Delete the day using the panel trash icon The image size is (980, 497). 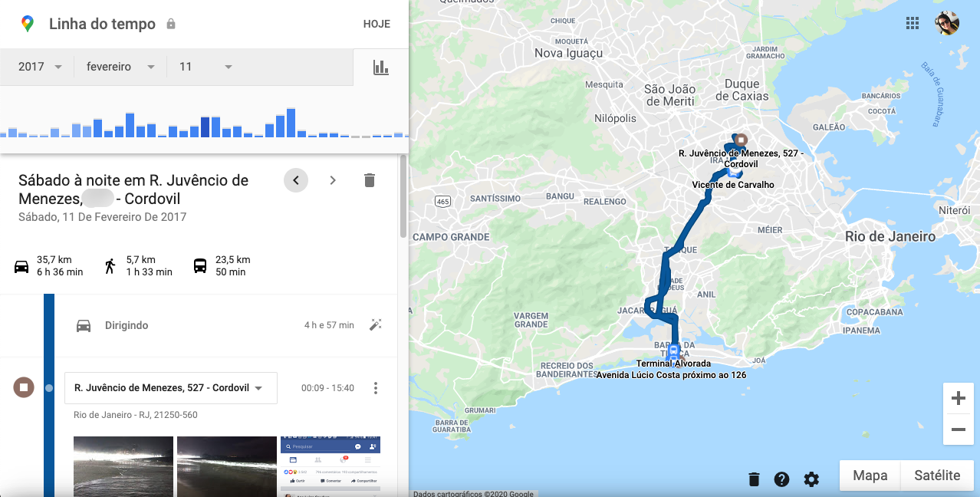click(x=369, y=180)
